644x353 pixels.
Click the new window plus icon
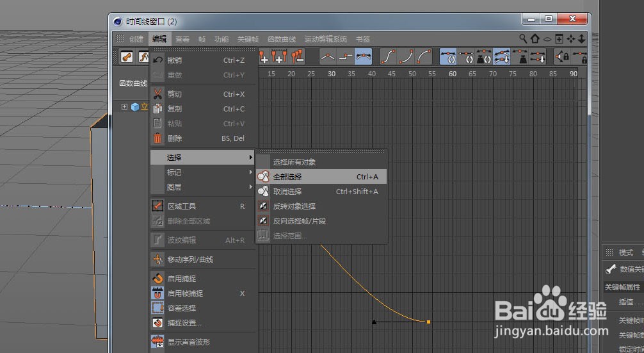pos(559,38)
